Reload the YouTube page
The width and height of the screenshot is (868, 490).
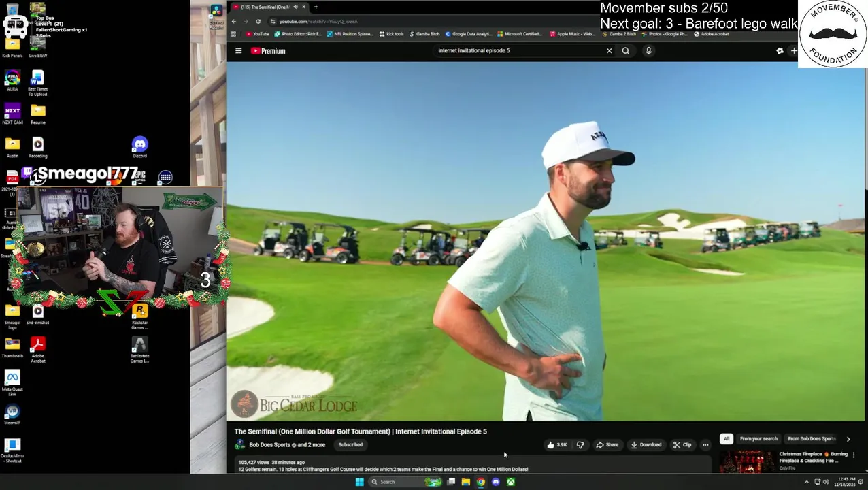click(x=258, y=21)
